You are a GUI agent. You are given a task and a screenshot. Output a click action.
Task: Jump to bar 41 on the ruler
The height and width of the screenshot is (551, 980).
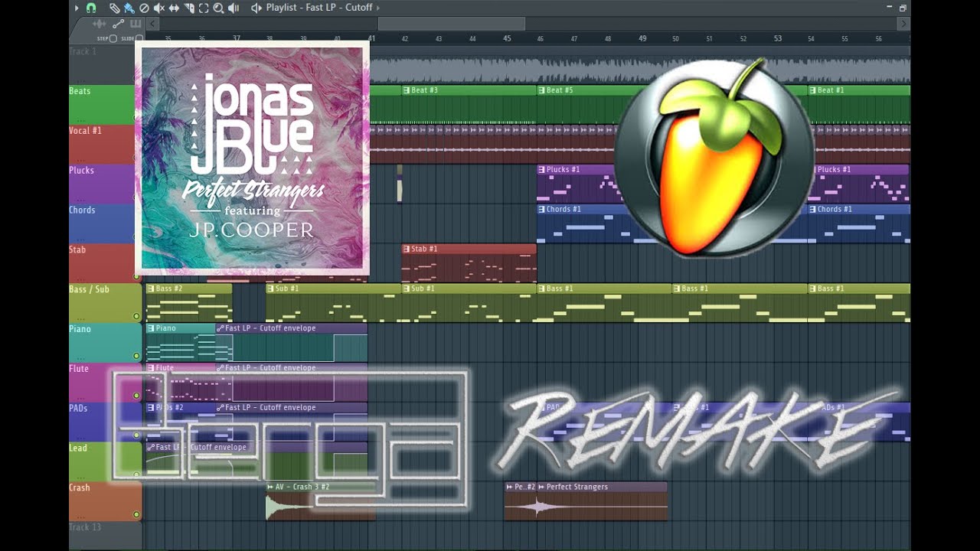pyautogui.click(x=371, y=38)
